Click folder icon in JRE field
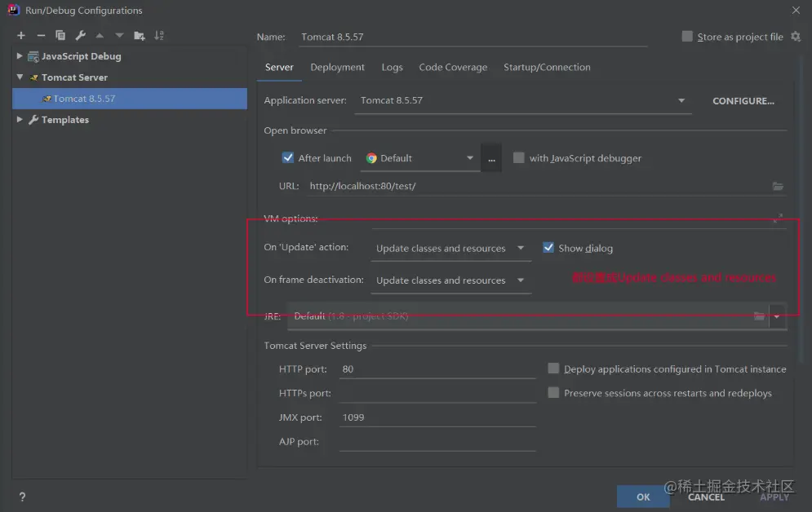 pyautogui.click(x=759, y=316)
